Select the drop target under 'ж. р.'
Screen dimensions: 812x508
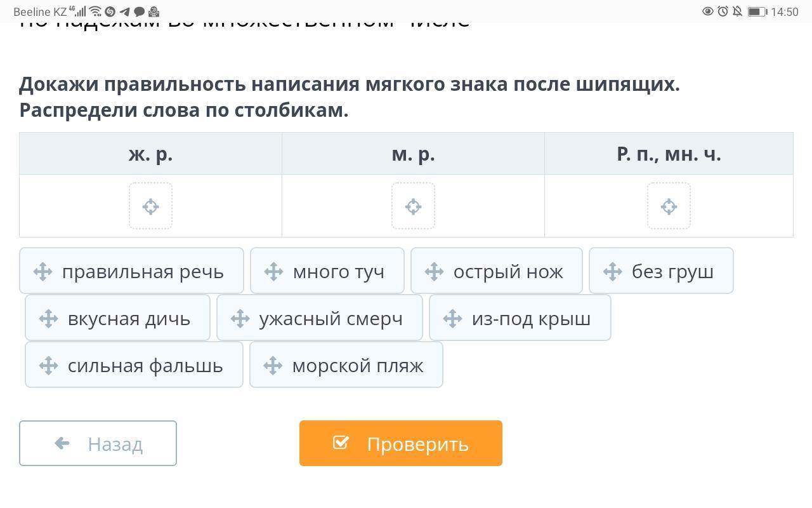click(x=150, y=206)
